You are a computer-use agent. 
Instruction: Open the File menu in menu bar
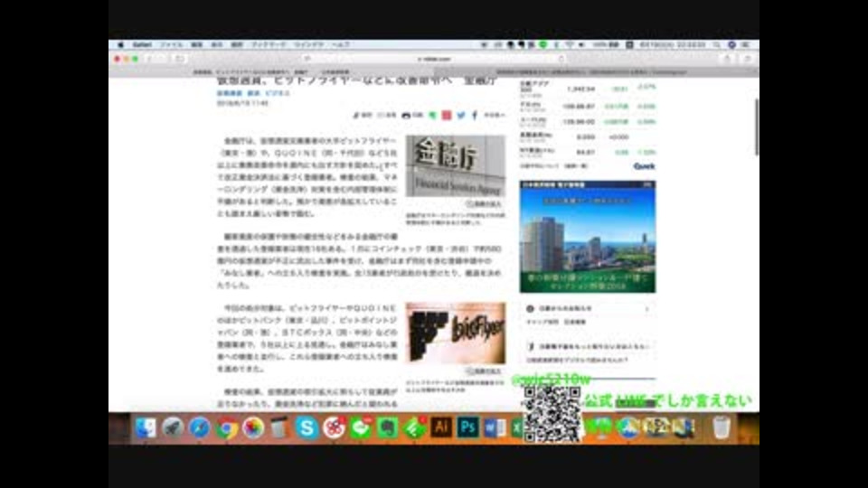click(172, 45)
